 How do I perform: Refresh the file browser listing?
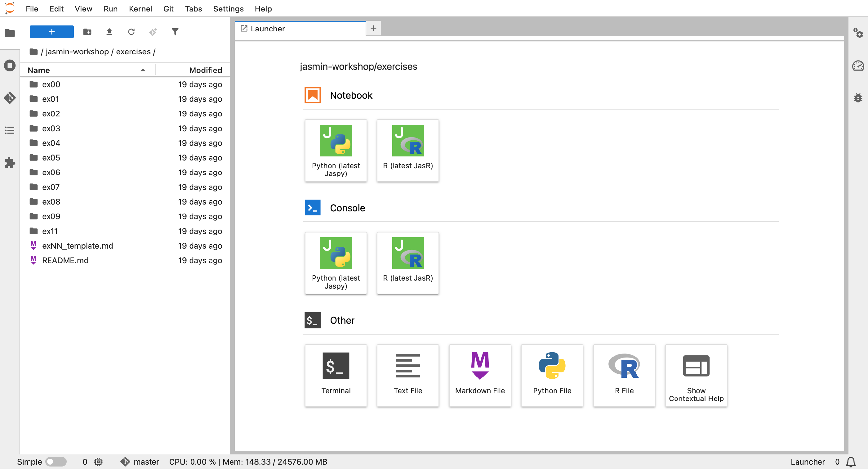pyautogui.click(x=131, y=32)
